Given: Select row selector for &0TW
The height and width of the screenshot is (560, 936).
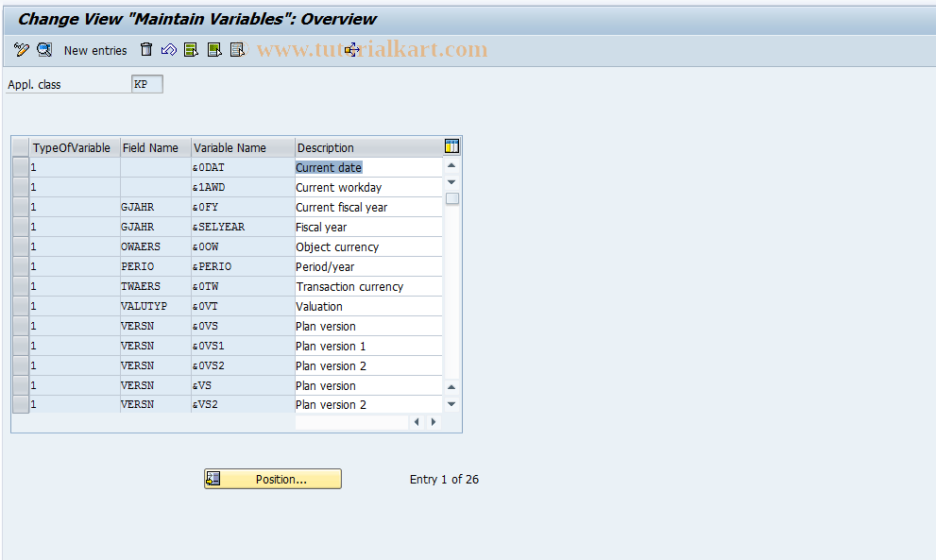Looking at the screenshot, I should 21,286.
